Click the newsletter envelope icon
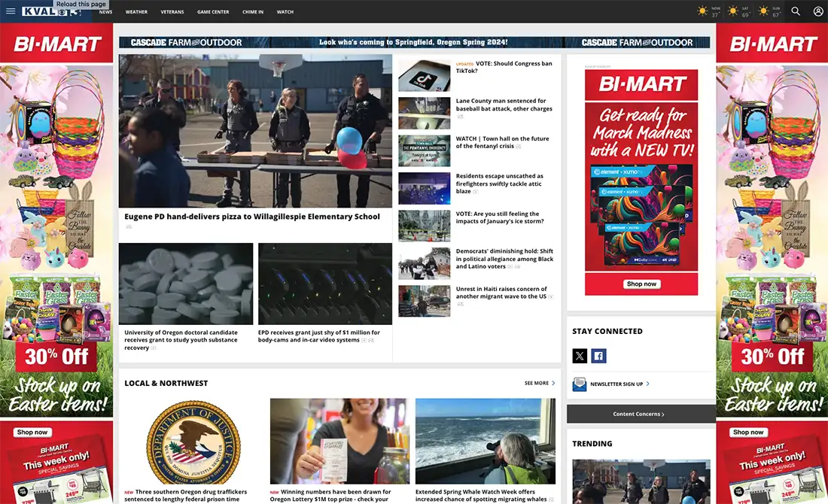Viewport: 828px width, 504px height. [x=580, y=384]
